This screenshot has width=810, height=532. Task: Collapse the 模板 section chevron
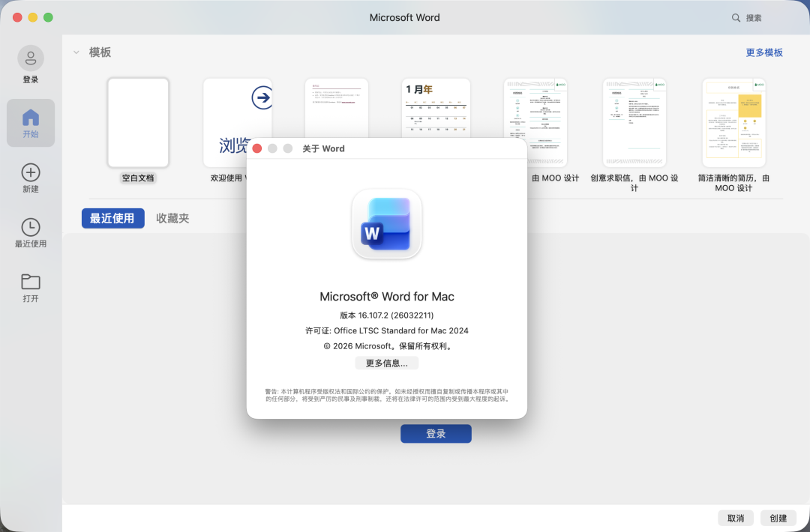[x=76, y=52]
